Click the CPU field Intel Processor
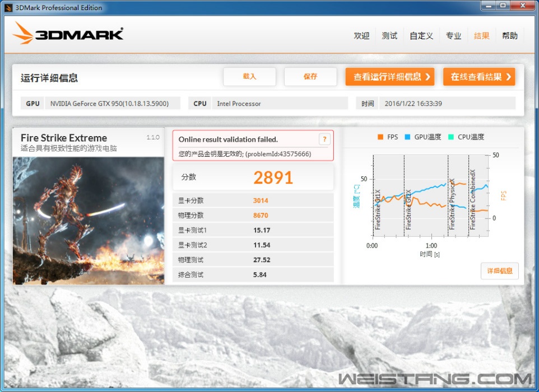The image size is (539, 392). pos(280,104)
